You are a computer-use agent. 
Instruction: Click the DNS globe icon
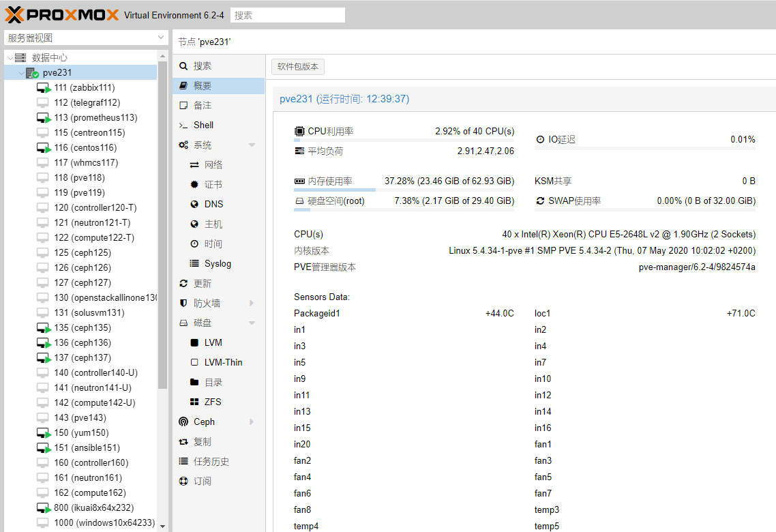(x=194, y=204)
